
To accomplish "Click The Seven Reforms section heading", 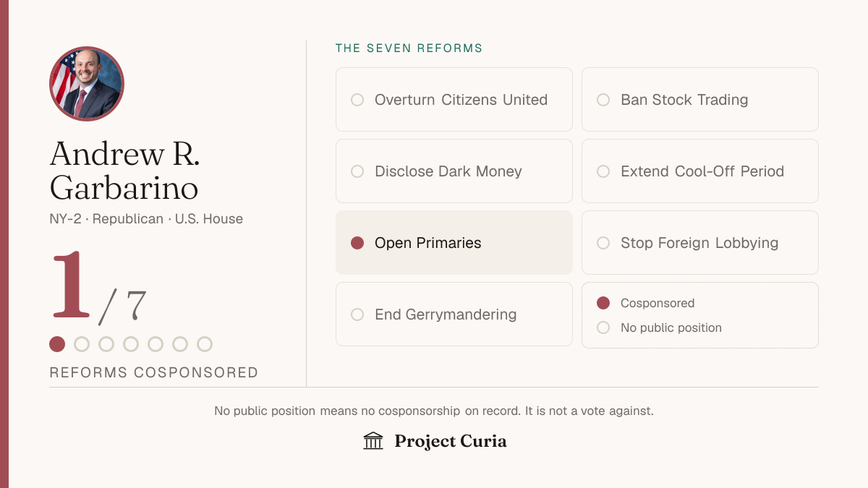I will click(x=409, y=48).
